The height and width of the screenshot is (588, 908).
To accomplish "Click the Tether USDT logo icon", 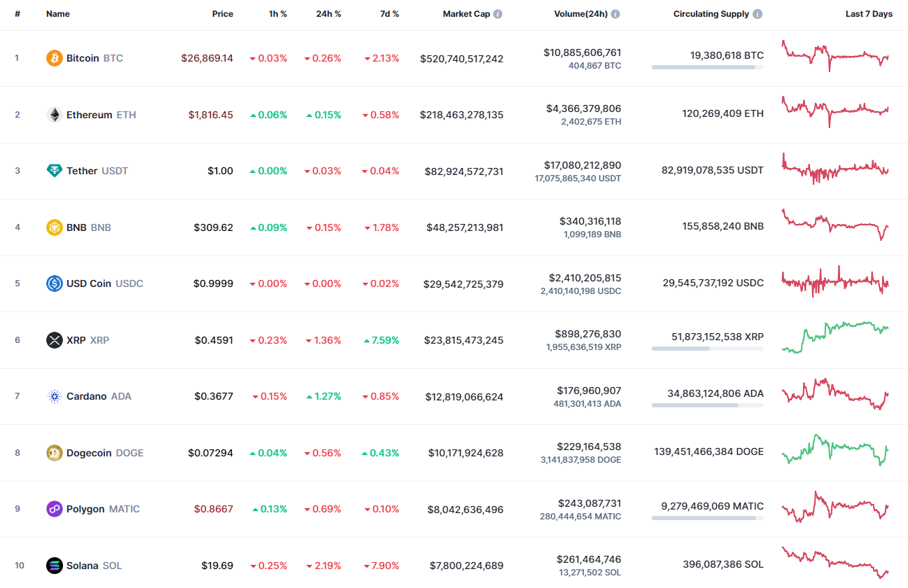I will coord(53,171).
